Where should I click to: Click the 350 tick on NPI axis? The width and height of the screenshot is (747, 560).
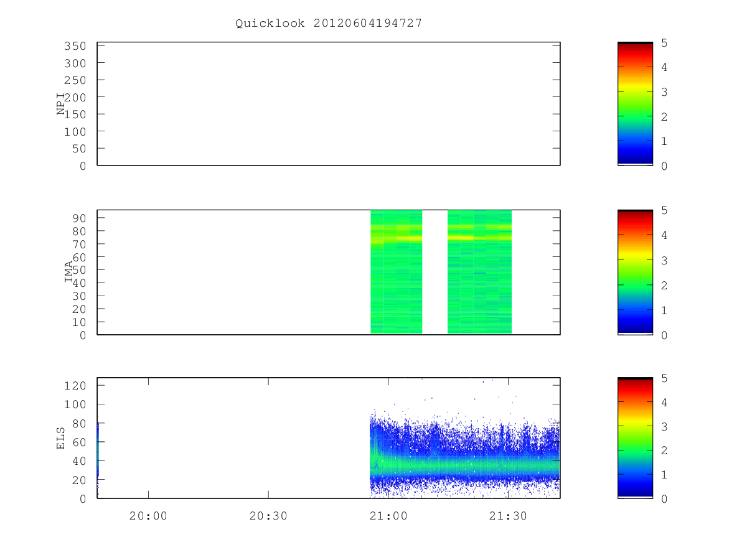tap(74, 46)
